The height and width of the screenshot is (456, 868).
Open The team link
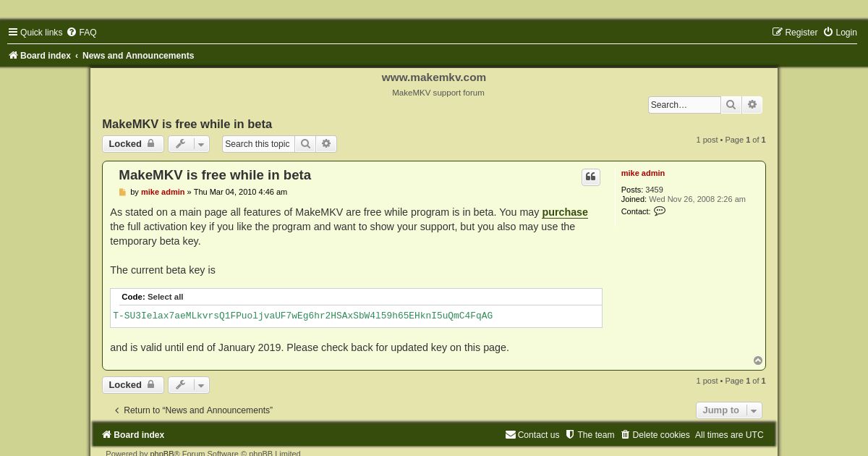click(x=590, y=435)
